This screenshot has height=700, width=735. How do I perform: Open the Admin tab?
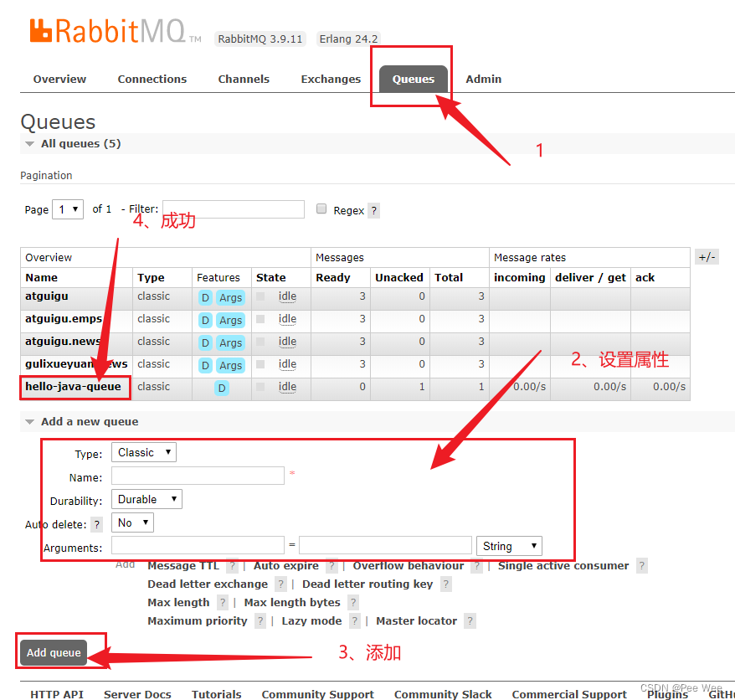(483, 79)
